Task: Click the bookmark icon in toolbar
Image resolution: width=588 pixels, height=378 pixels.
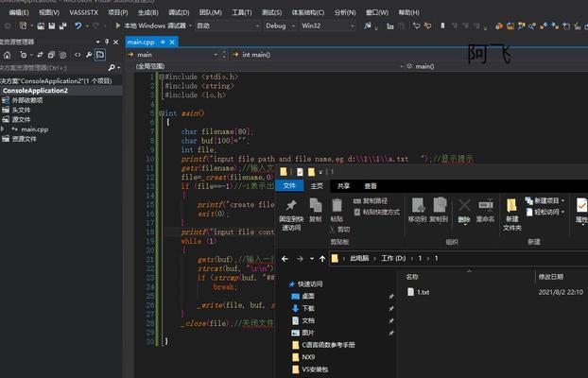Action: pyautogui.click(x=442, y=26)
